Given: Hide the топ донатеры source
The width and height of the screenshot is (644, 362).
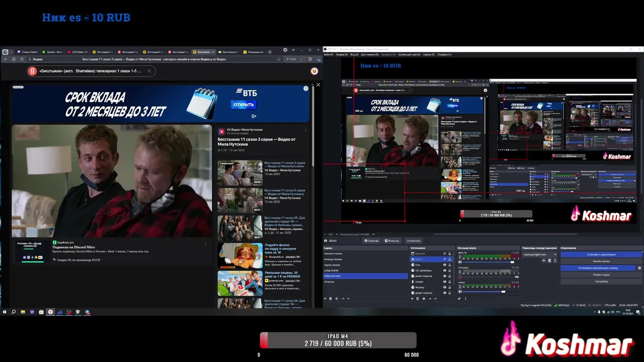Looking at the screenshot, I should 445,270.
